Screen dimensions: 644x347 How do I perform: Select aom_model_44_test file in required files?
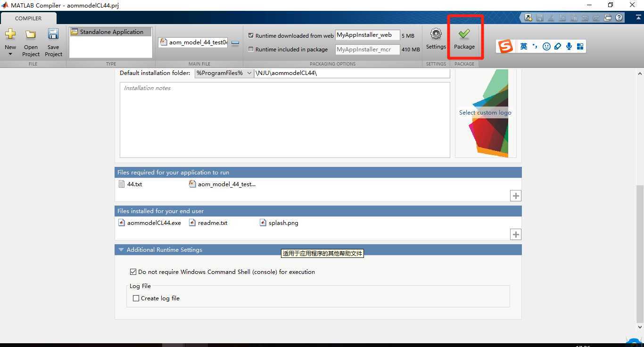click(x=222, y=184)
